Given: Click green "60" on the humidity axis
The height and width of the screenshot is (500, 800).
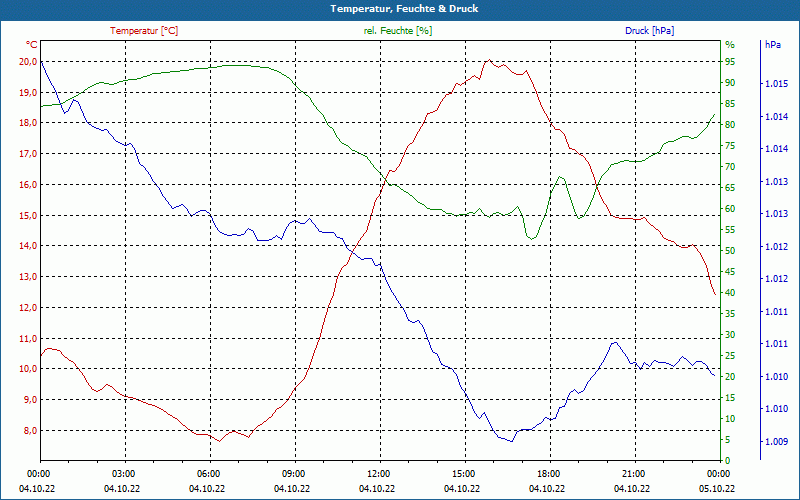Looking at the screenshot, I should pyautogui.click(x=730, y=209).
